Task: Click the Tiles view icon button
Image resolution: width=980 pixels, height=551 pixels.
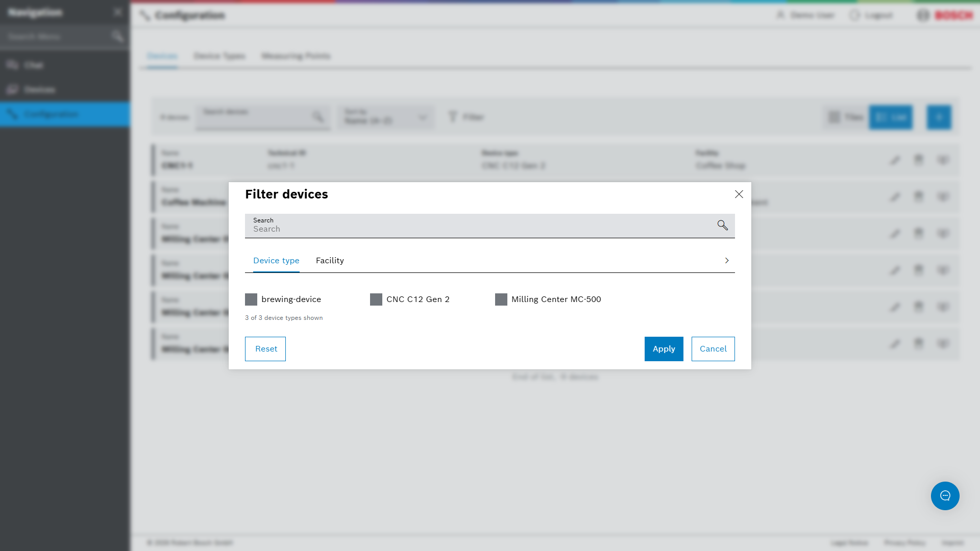Action: [x=846, y=117]
